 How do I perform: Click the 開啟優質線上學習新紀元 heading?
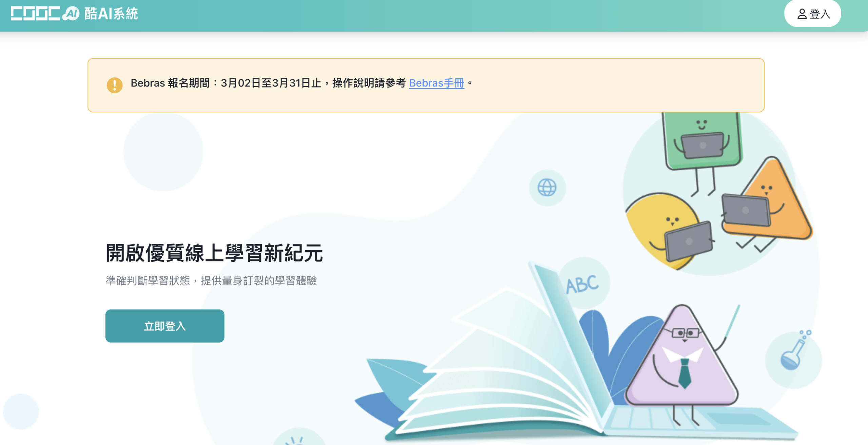tap(214, 253)
